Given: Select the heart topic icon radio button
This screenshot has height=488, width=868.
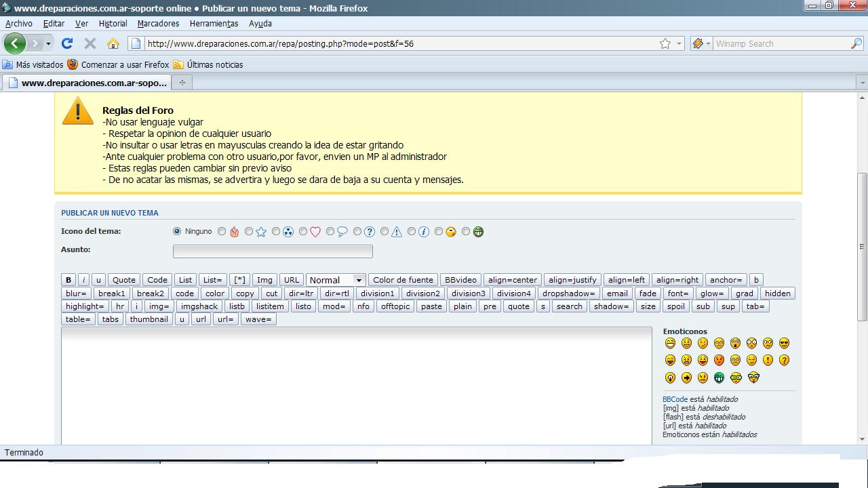Looking at the screenshot, I should [303, 231].
